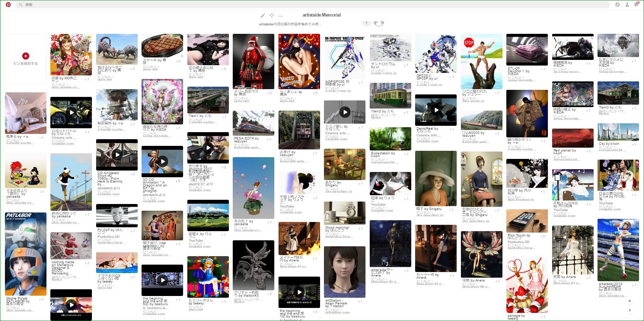
Task: Open the iPod Touch pin image
Action: pos(527,221)
